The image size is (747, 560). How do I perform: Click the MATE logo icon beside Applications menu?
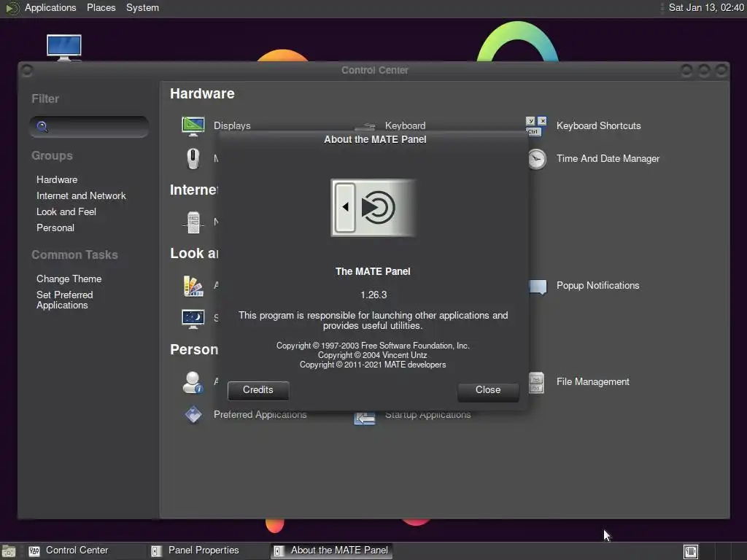[x=12, y=8]
